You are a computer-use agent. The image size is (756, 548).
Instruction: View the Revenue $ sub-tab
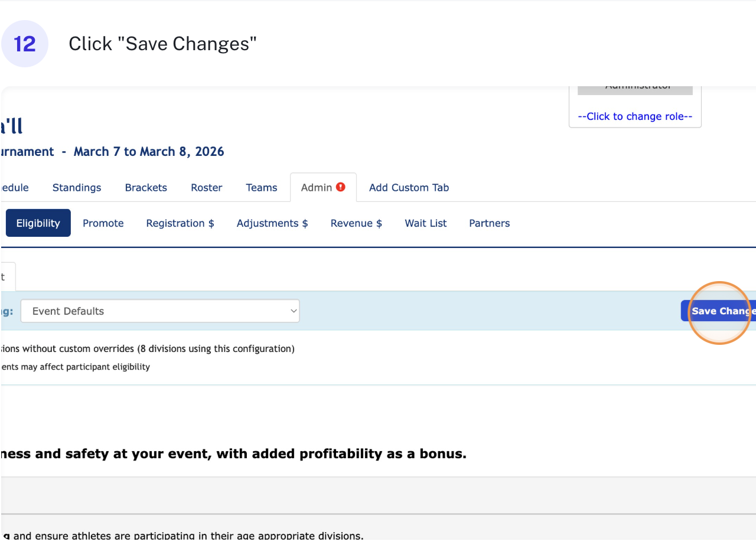coord(356,223)
